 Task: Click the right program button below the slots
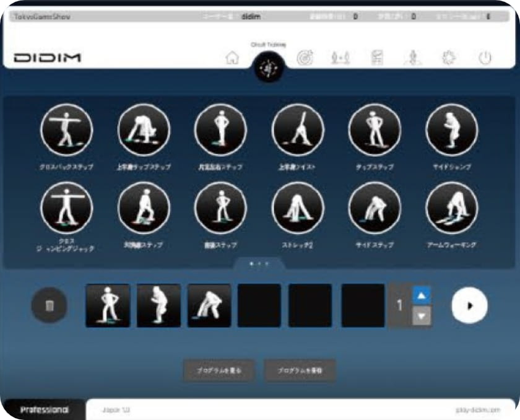[300, 370]
